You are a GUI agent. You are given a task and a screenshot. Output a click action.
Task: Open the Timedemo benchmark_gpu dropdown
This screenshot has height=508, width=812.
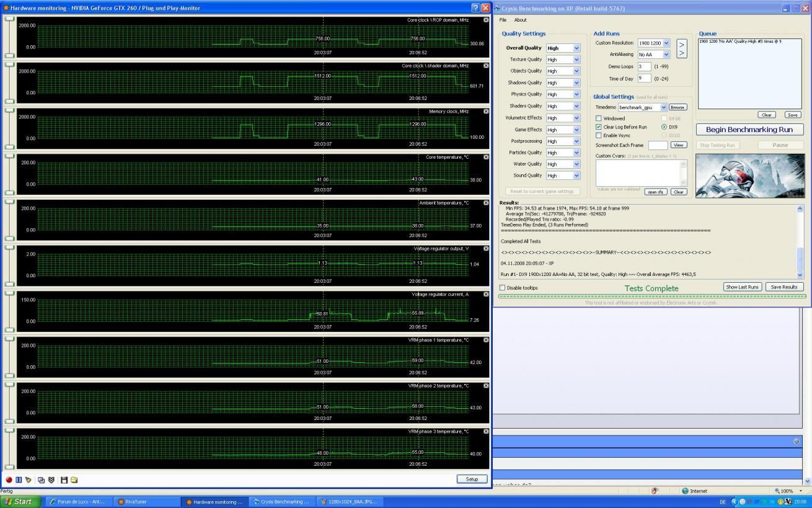(x=663, y=107)
